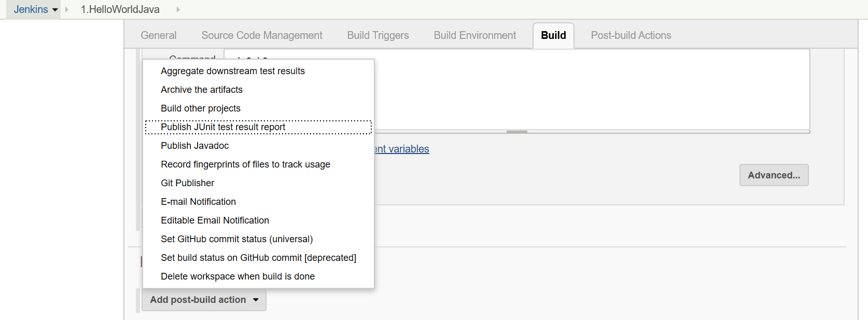
Task: Choose Aggregate downstream test results
Action: click(x=233, y=71)
